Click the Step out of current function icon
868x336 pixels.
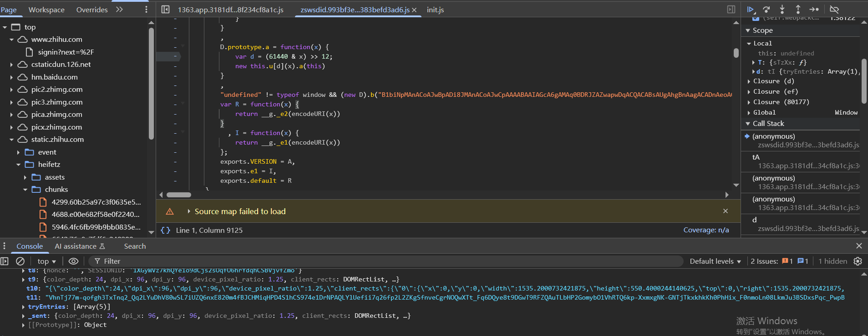(798, 10)
